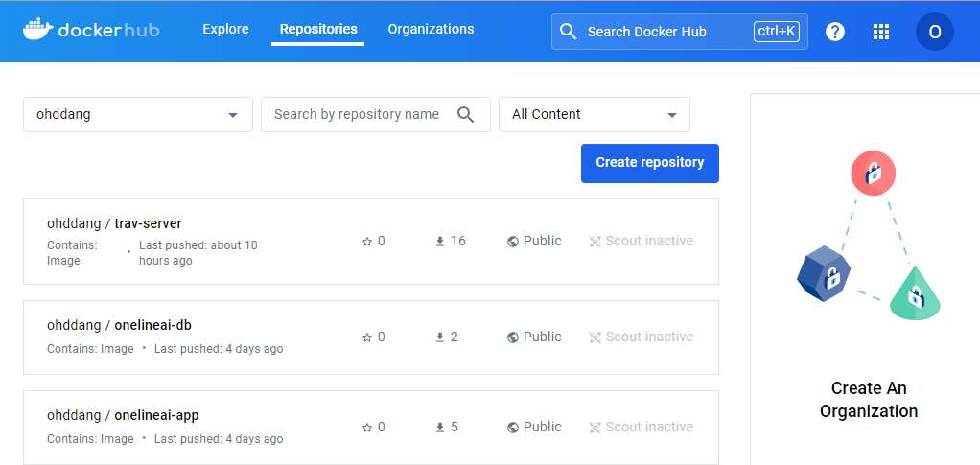Click the Scout inactive icon for onelineai-app
Screen dimensions: 980x465
coord(595,428)
